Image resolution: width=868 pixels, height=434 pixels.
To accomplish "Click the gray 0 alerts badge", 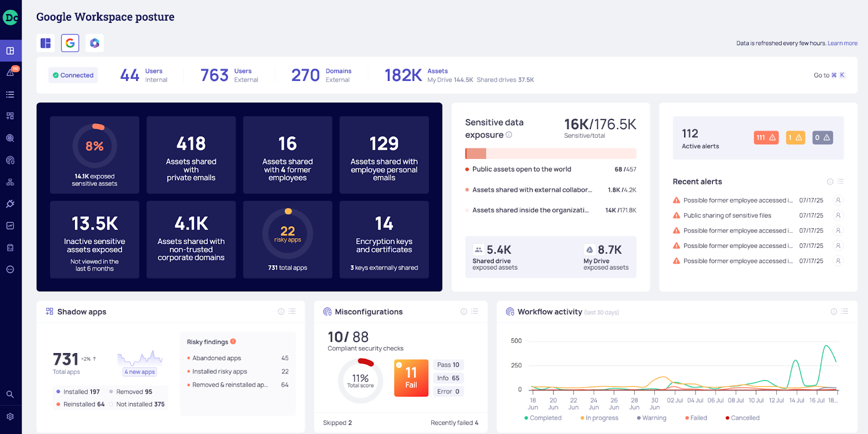I will coord(822,138).
